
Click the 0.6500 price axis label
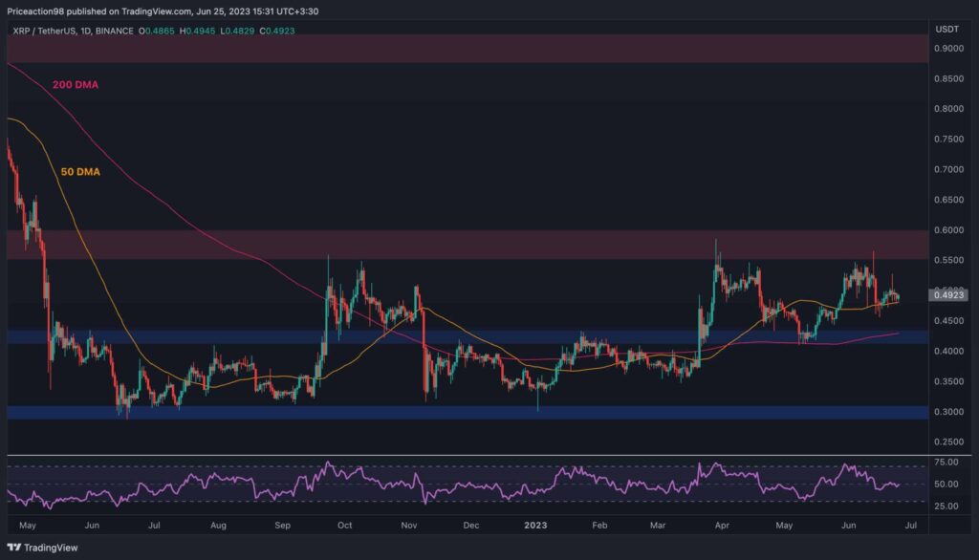[x=948, y=200]
